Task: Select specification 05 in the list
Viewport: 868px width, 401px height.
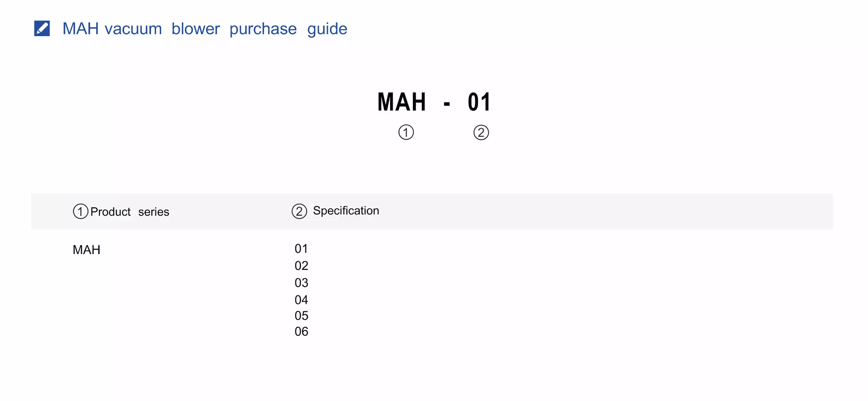Action: tap(301, 315)
